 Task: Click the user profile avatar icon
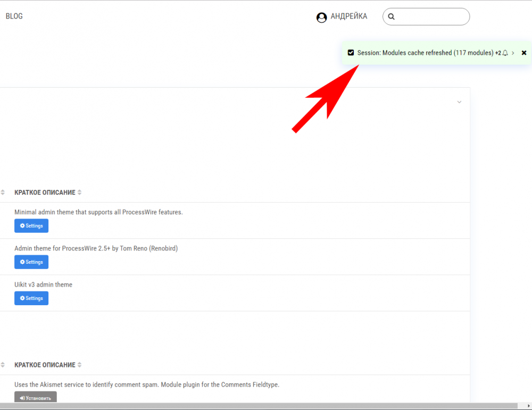(321, 17)
